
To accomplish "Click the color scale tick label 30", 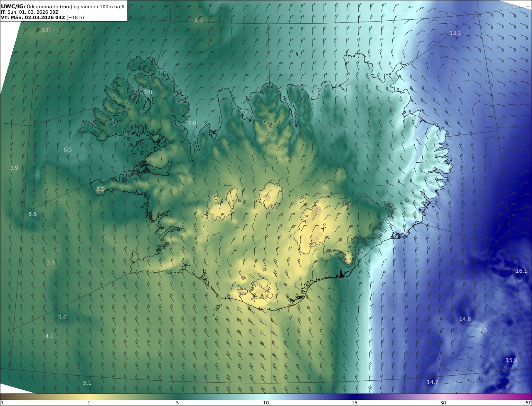I will (x=443, y=403).
